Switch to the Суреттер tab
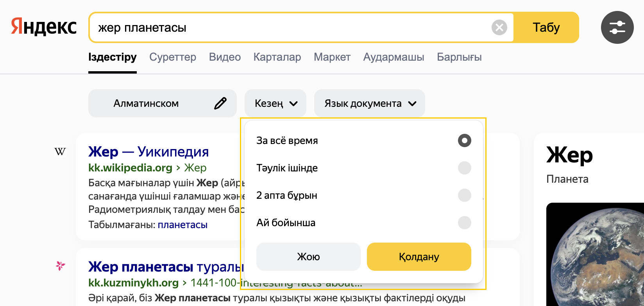644x306 pixels. (173, 57)
